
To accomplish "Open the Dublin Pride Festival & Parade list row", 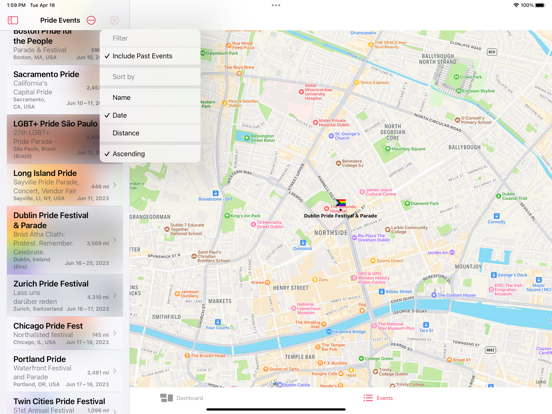I will click(65, 240).
